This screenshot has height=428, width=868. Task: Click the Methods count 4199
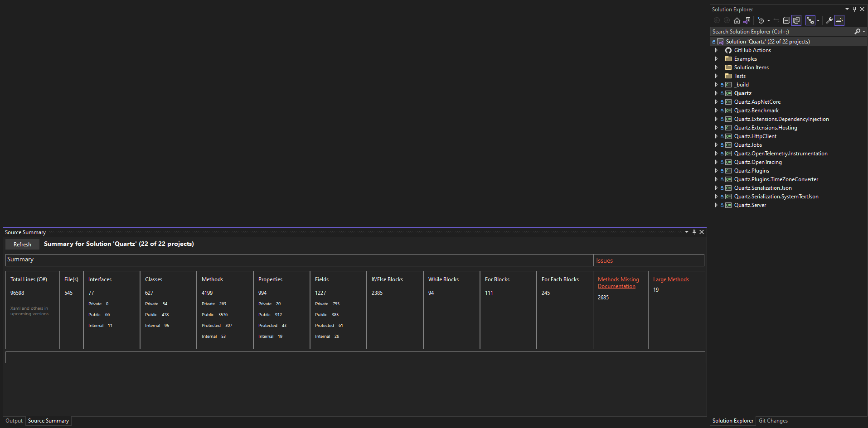click(x=207, y=293)
